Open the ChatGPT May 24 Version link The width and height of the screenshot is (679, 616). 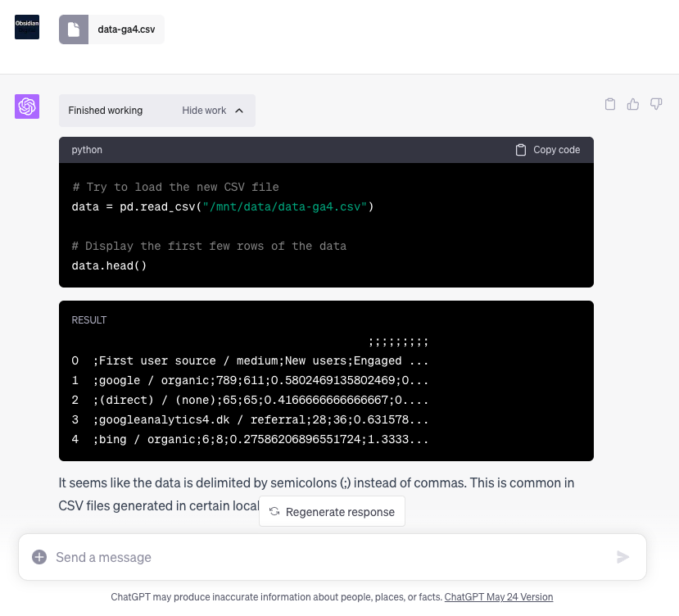point(499,597)
